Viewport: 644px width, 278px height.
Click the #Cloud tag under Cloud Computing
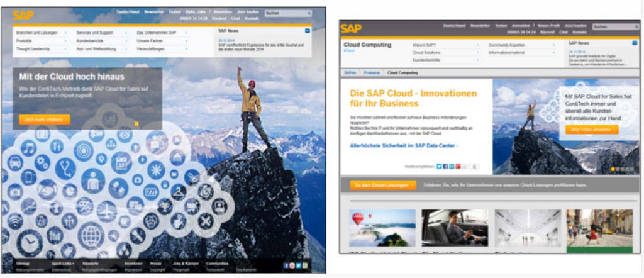point(348,51)
